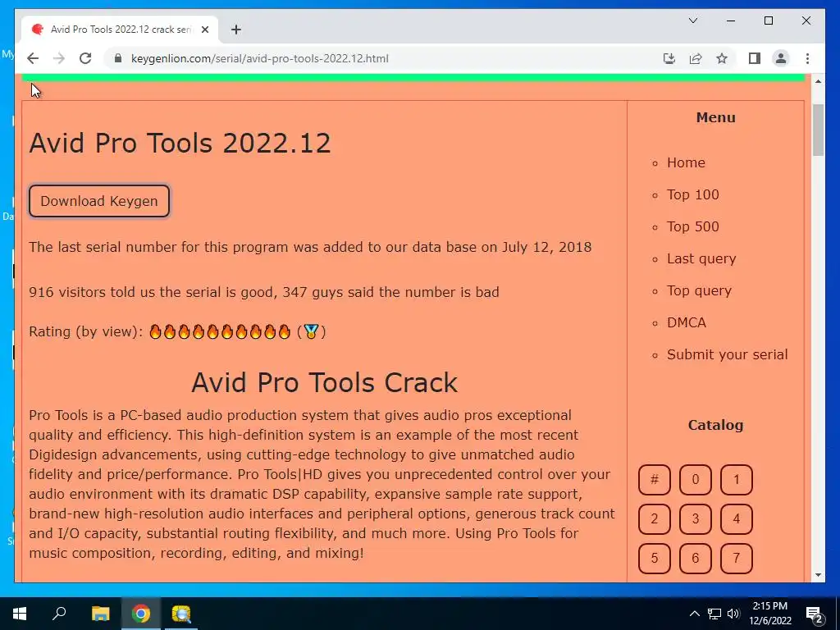Click the Catalog sidebar heading
The width and height of the screenshot is (840, 630).
pos(715,426)
